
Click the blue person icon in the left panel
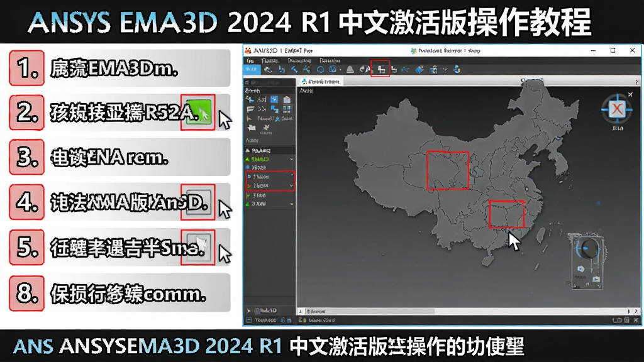pyautogui.click(x=277, y=119)
